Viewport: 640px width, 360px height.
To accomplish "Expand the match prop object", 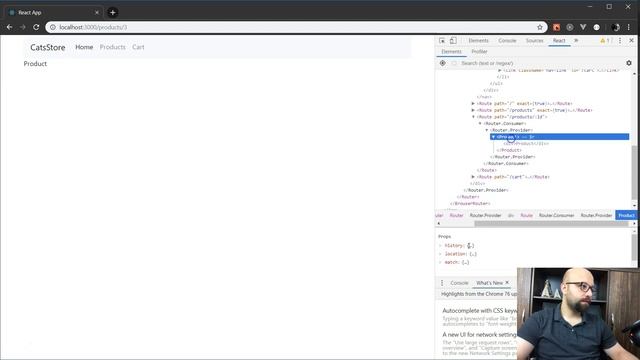I will click(440, 262).
